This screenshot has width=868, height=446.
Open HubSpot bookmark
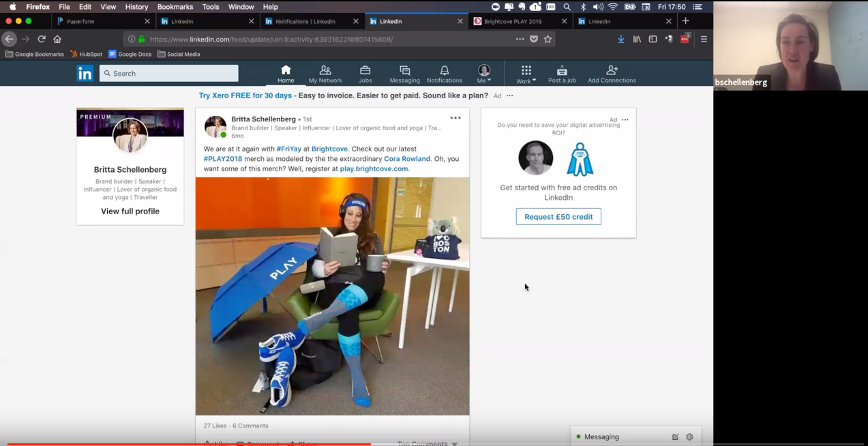point(86,54)
